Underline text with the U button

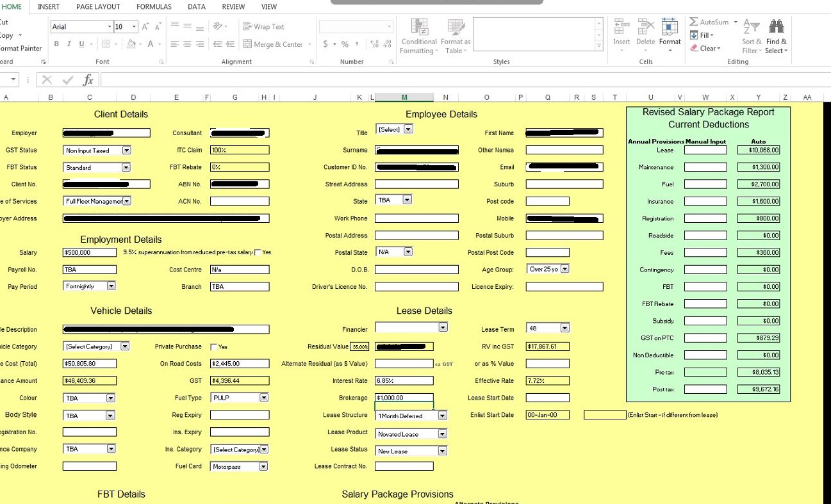81,44
